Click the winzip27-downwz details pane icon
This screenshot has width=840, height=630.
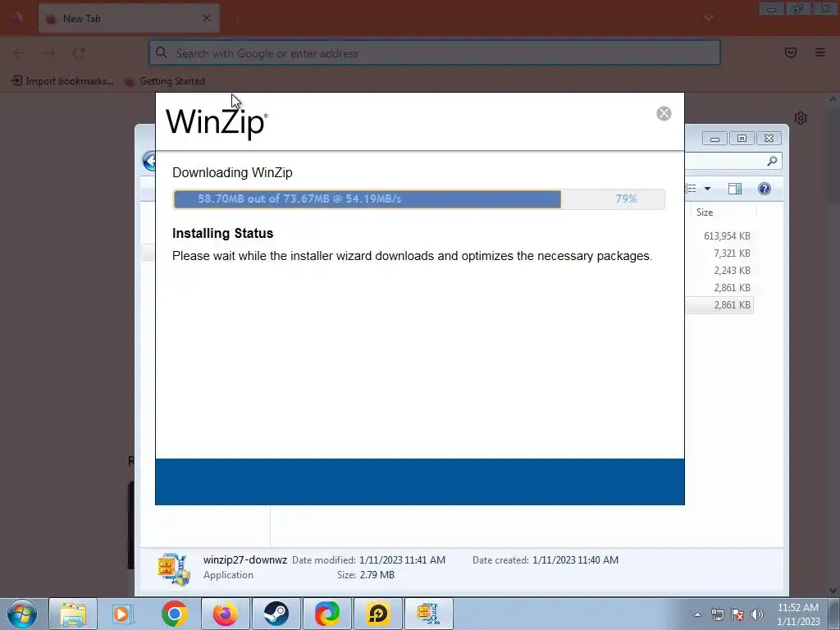tap(174, 568)
